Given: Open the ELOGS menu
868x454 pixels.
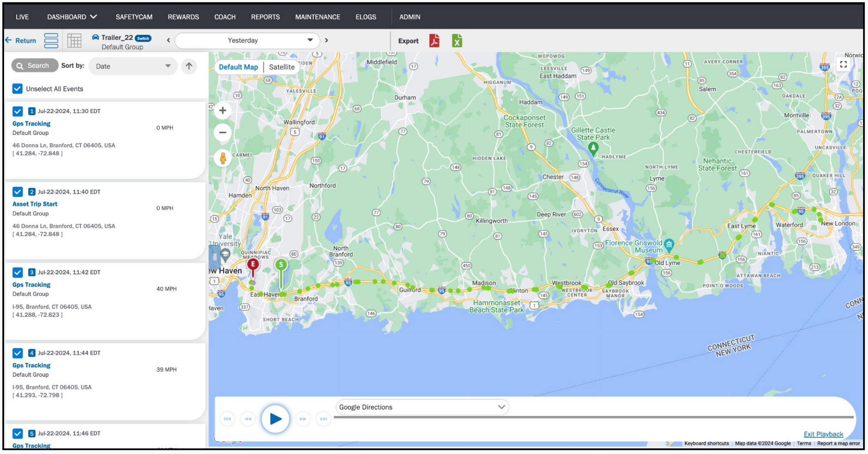Looking at the screenshot, I should point(366,17).
